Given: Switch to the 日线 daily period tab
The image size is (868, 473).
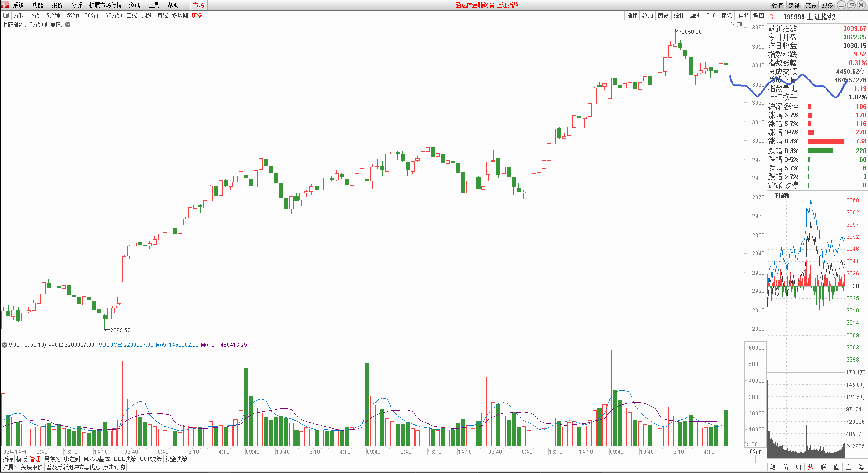Looking at the screenshot, I should [x=131, y=15].
